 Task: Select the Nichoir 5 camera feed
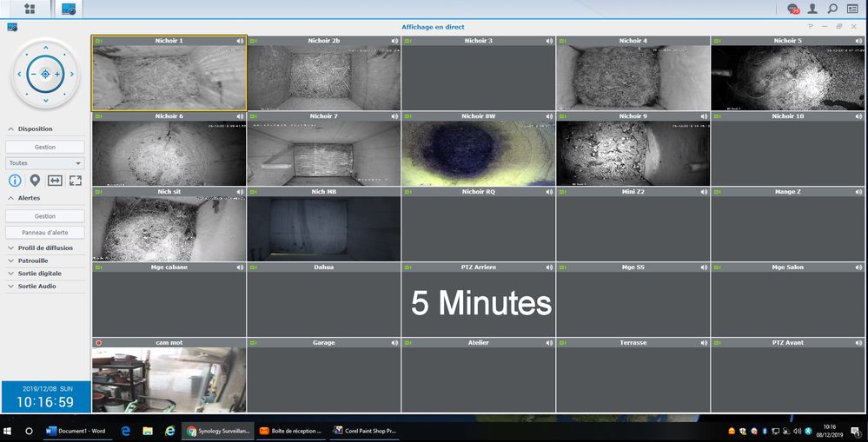tap(787, 78)
